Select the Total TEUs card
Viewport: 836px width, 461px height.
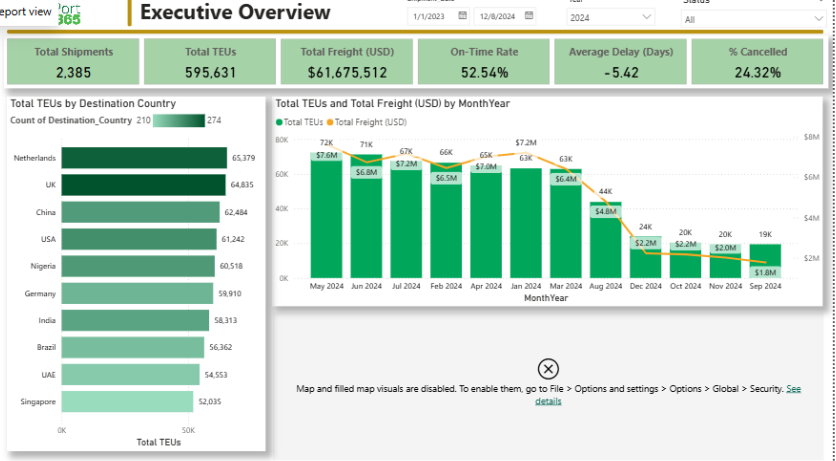click(210, 61)
